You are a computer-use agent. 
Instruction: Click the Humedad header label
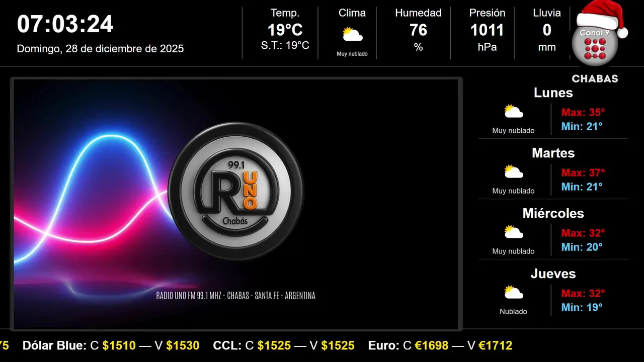(x=418, y=13)
